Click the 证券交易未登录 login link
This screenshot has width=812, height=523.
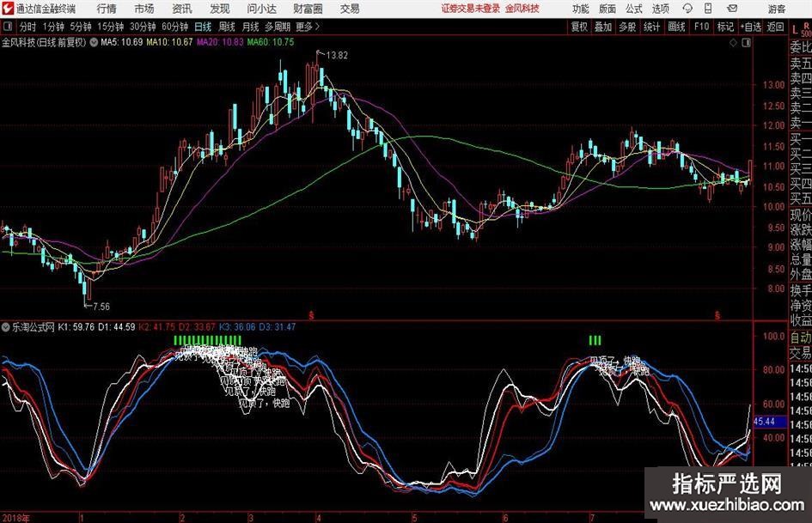coord(471,9)
